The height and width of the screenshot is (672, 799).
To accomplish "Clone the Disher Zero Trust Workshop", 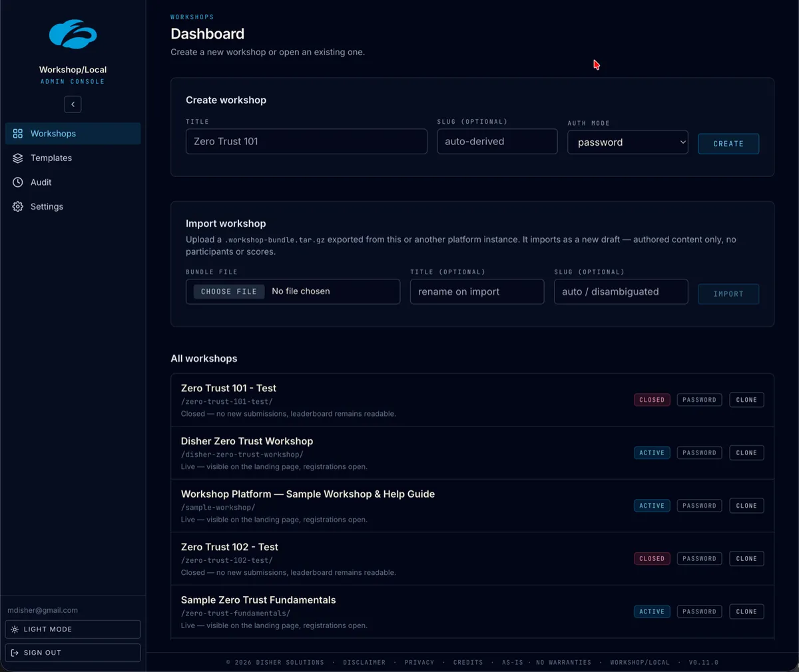I will [746, 453].
